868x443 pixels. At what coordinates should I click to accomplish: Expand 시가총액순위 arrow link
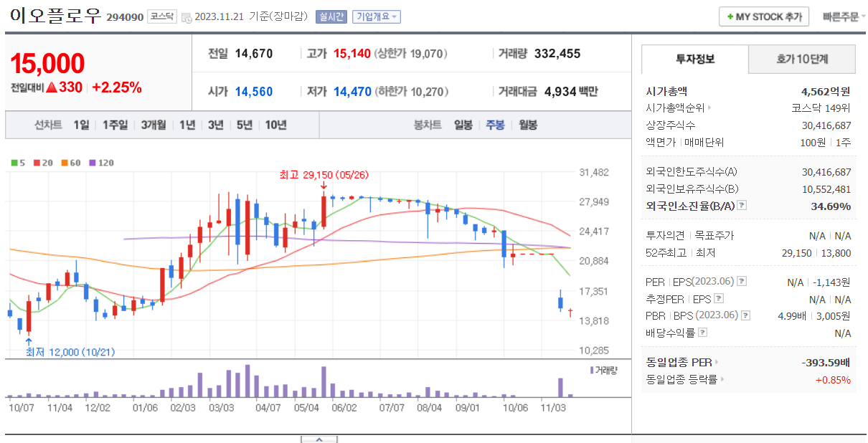pyautogui.click(x=709, y=108)
